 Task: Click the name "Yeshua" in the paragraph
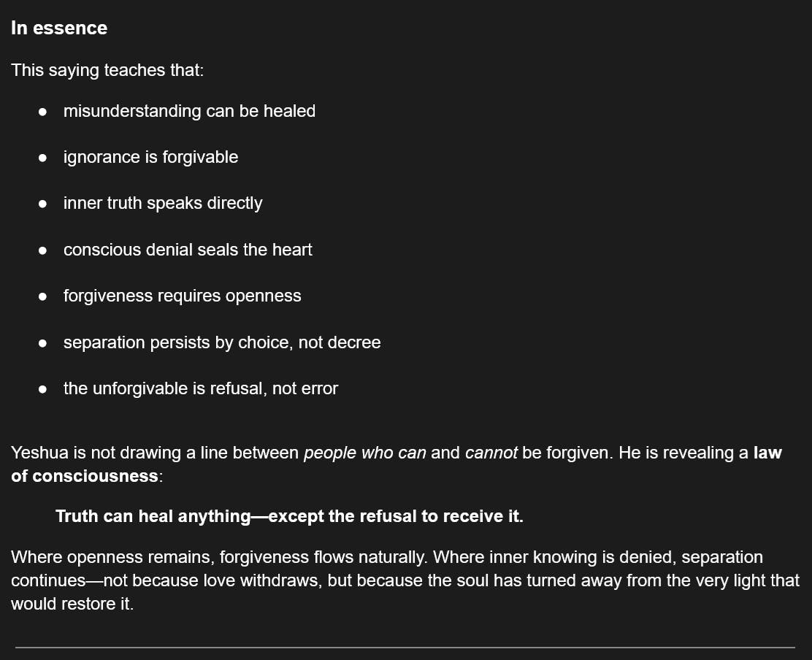[39, 453]
